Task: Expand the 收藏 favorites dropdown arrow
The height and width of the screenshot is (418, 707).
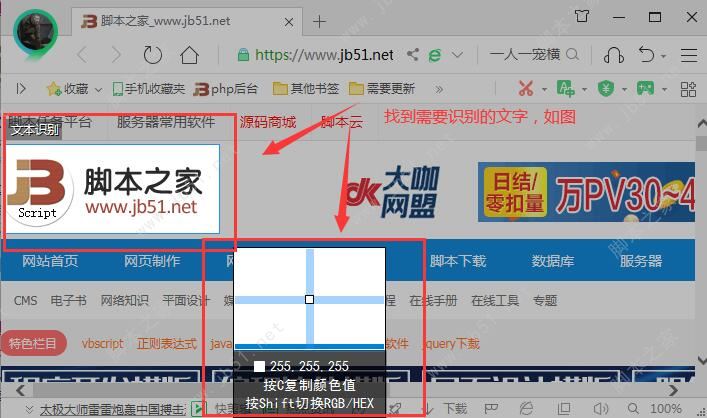Action: point(98,89)
